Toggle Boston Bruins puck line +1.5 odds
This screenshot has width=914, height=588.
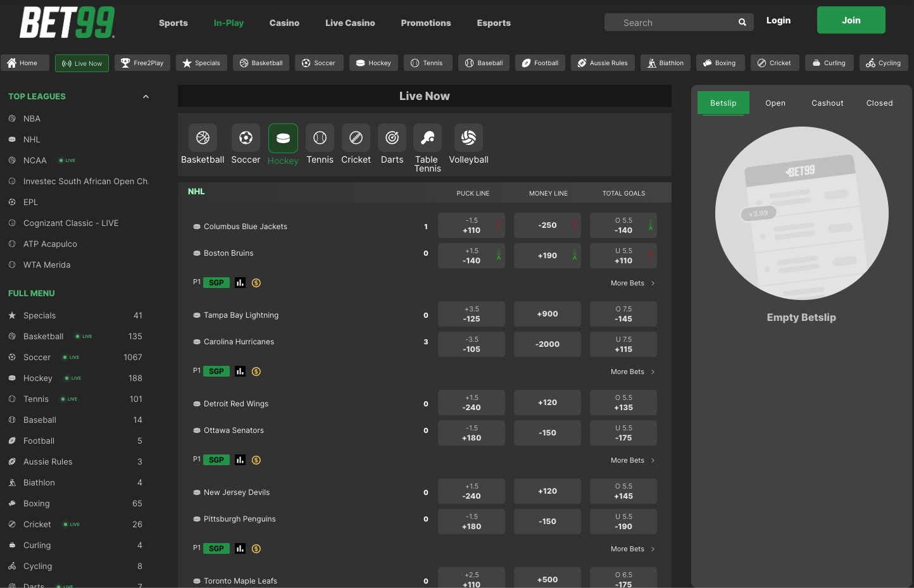[472, 256]
